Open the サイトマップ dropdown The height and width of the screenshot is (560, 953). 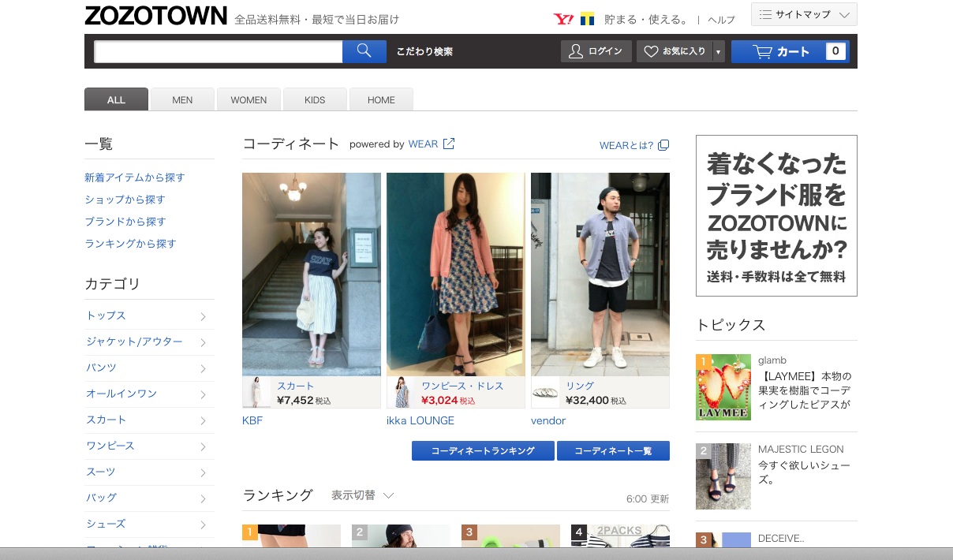click(x=804, y=14)
